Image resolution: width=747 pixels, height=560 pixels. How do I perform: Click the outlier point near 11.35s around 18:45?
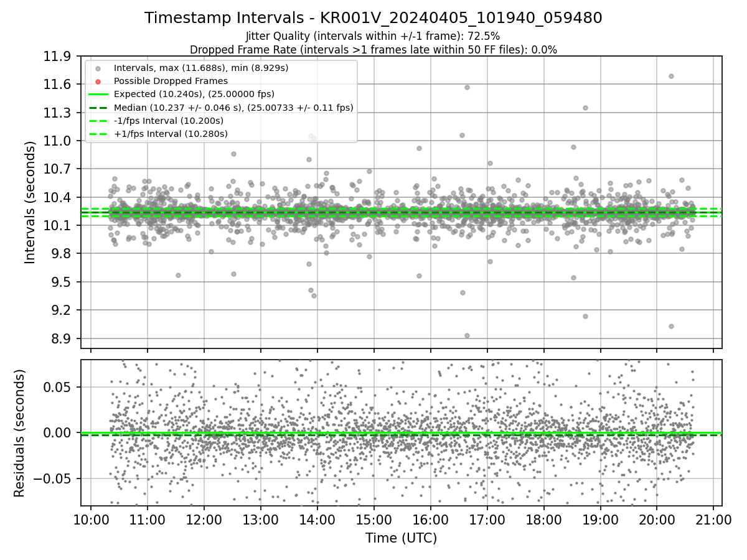(585, 108)
